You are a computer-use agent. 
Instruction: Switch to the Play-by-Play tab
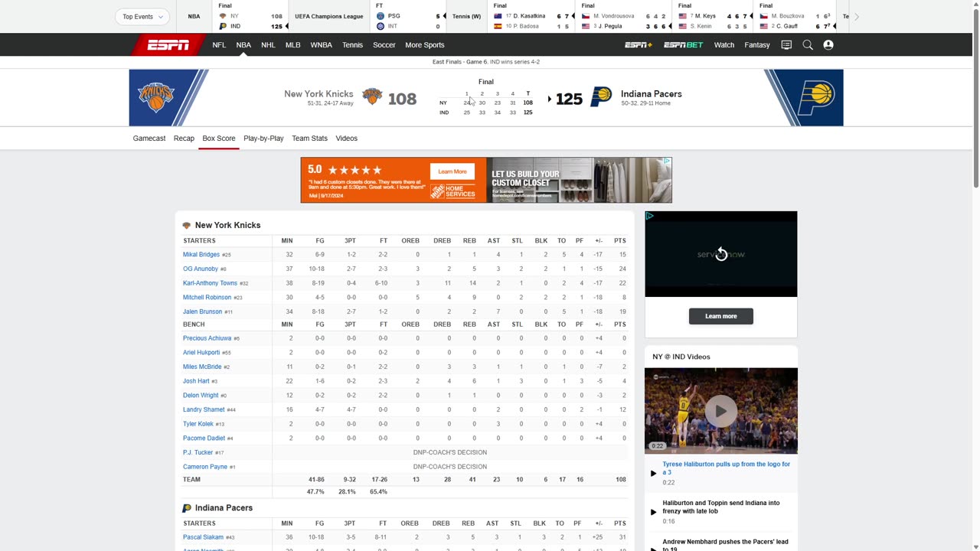[x=263, y=139]
